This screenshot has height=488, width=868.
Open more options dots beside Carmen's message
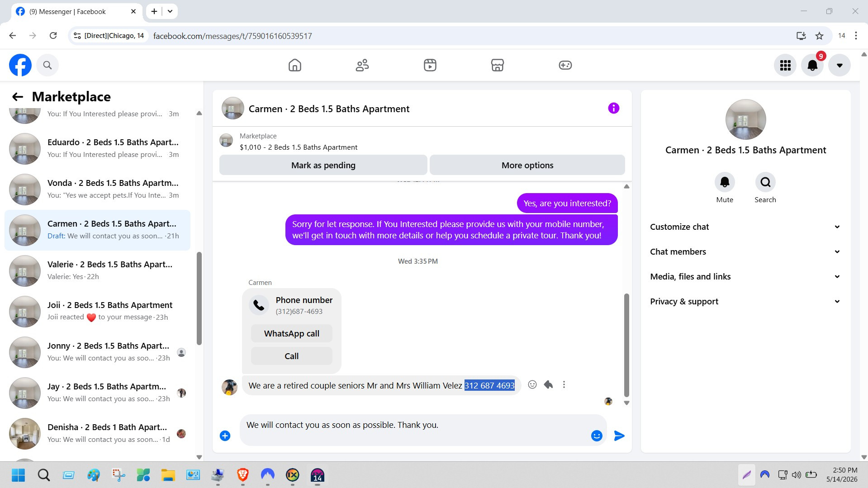pyautogui.click(x=564, y=384)
